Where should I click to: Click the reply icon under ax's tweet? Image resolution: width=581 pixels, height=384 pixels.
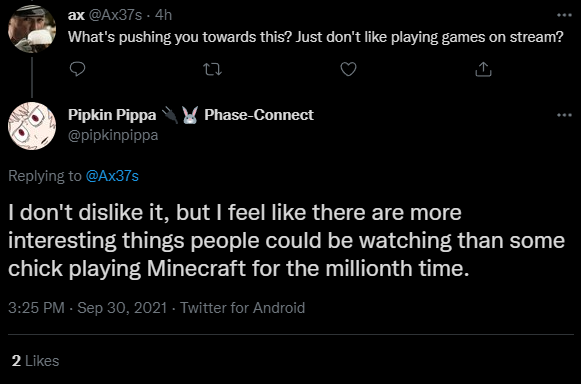tap(77, 69)
